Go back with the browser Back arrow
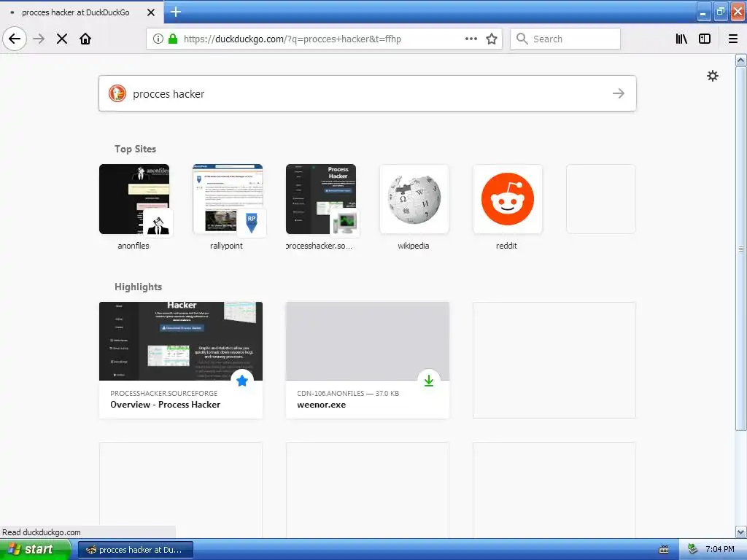 pyautogui.click(x=15, y=39)
